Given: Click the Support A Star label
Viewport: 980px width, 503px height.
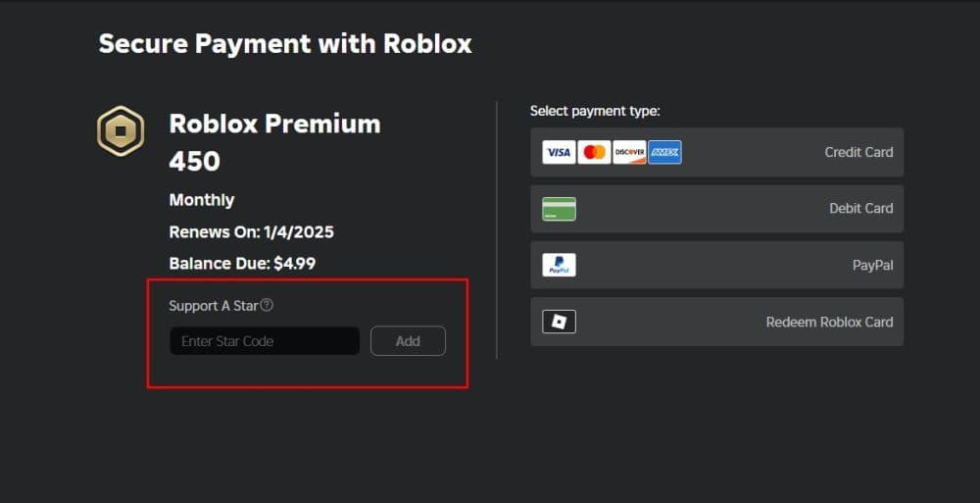Looking at the screenshot, I should click(x=213, y=306).
